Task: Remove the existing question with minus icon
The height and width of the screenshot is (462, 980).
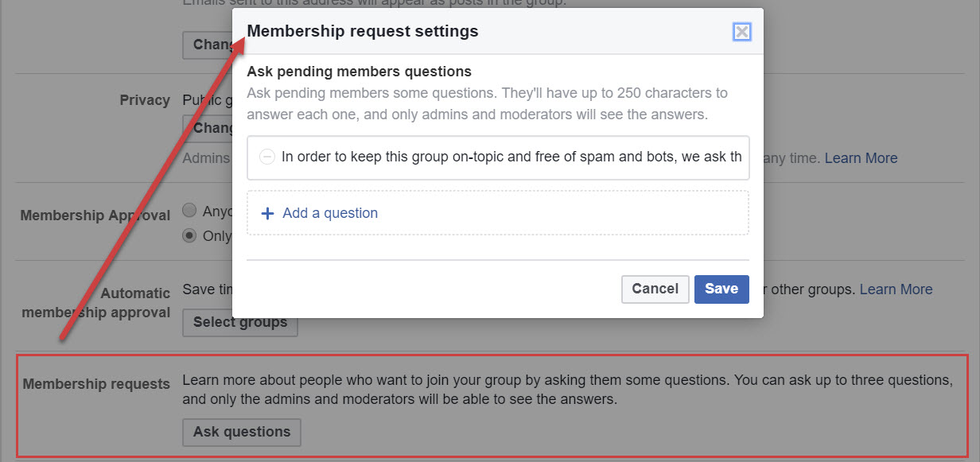Action: point(267,157)
